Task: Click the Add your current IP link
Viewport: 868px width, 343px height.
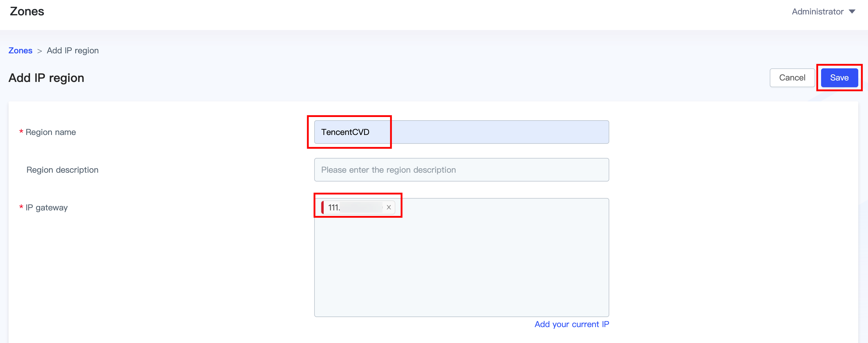Action: coord(571,324)
